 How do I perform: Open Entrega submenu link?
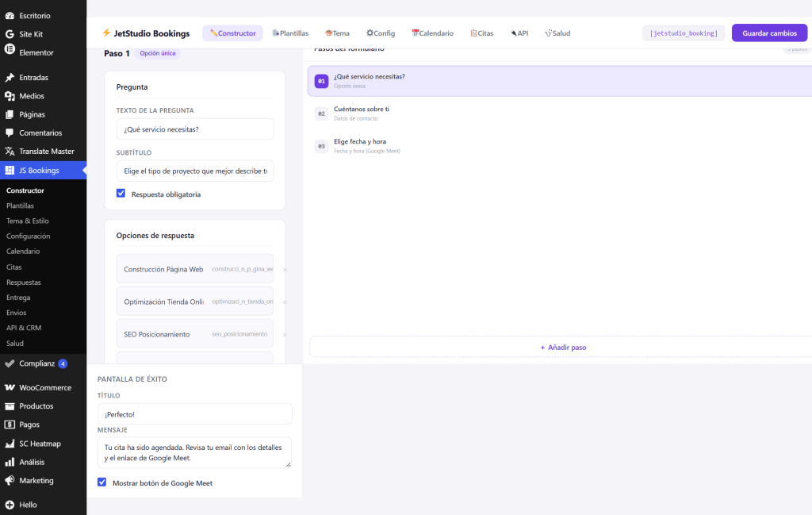18,298
